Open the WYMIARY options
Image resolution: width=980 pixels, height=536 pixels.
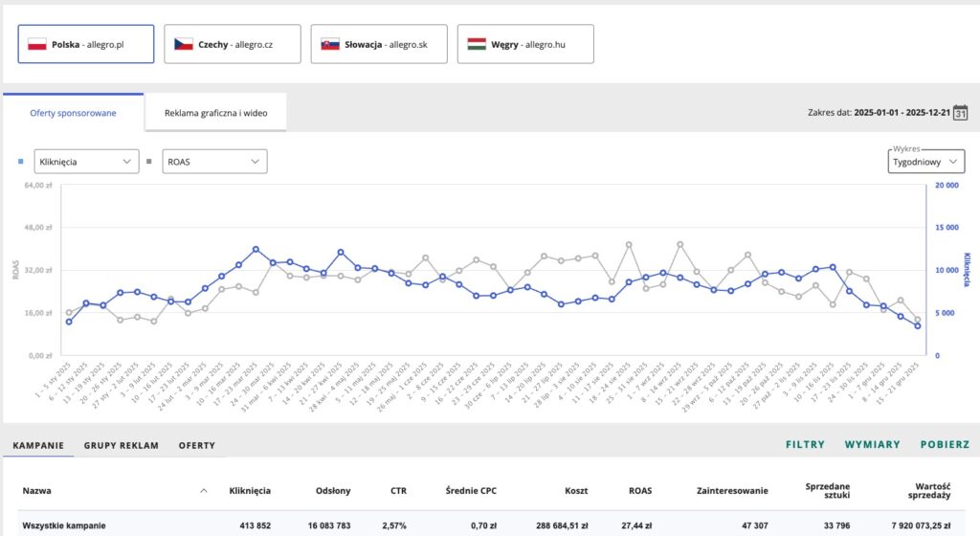click(872, 445)
